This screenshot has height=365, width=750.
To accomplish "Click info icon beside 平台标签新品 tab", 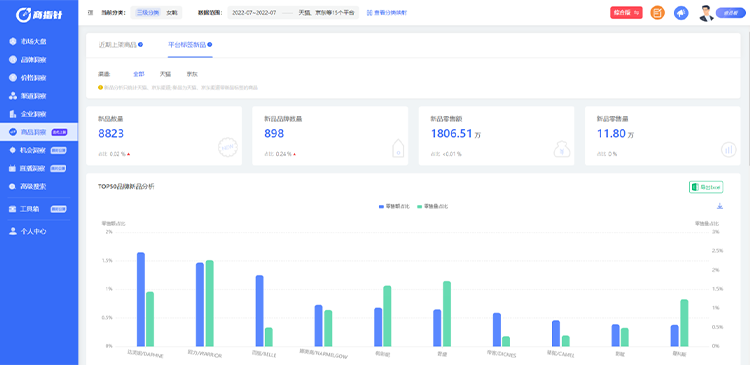I will point(210,44).
